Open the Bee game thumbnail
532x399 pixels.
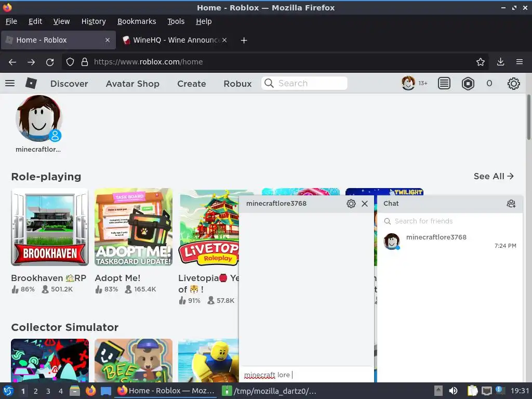click(x=134, y=361)
